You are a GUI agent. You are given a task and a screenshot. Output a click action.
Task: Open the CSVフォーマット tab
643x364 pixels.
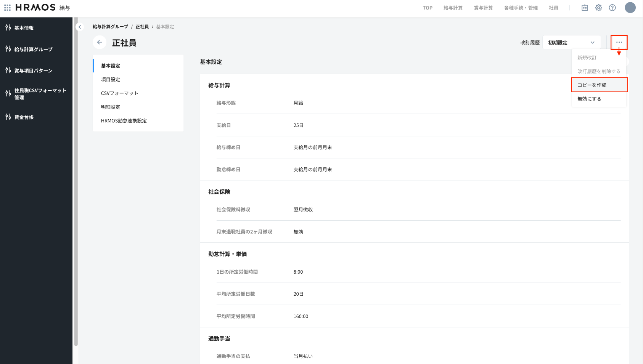tap(119, 93)
